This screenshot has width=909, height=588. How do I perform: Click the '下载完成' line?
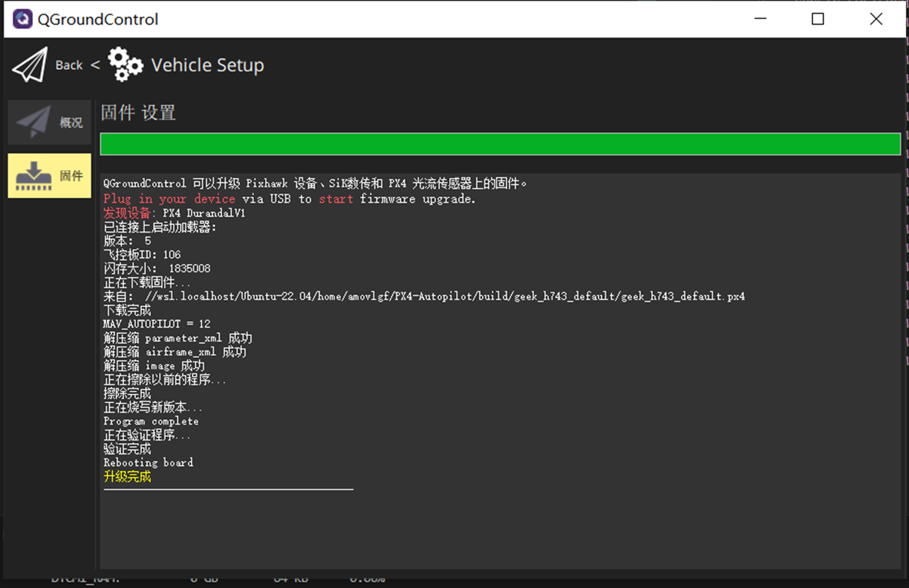coord(127,310)
